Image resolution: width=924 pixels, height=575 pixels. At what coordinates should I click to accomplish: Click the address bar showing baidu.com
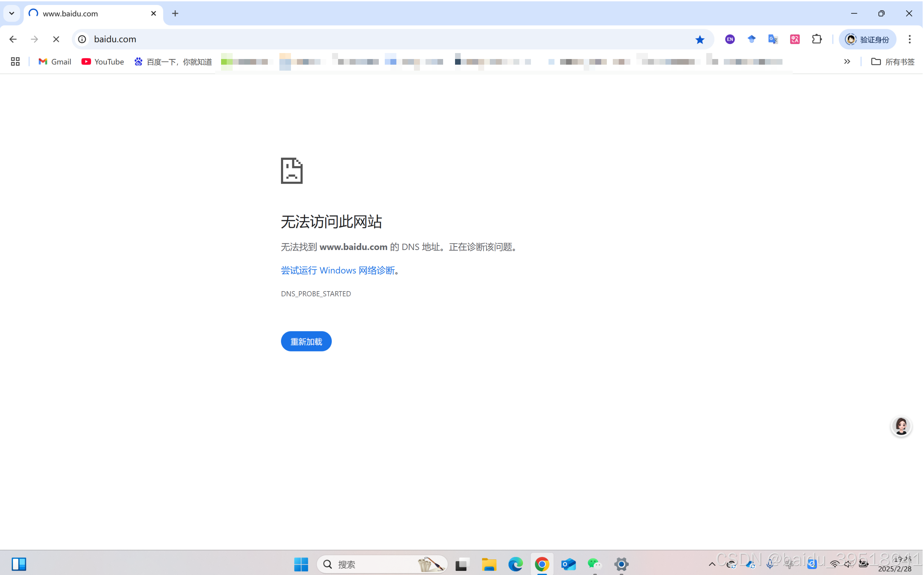380,39
